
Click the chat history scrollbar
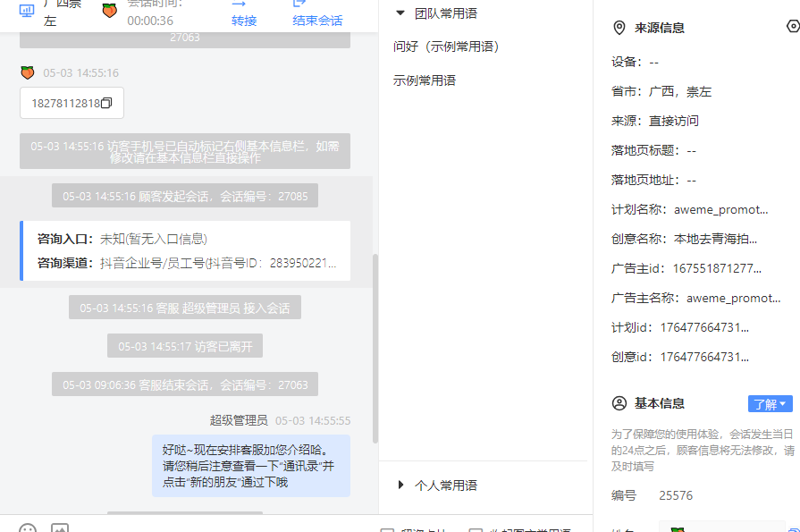(375, 348)
